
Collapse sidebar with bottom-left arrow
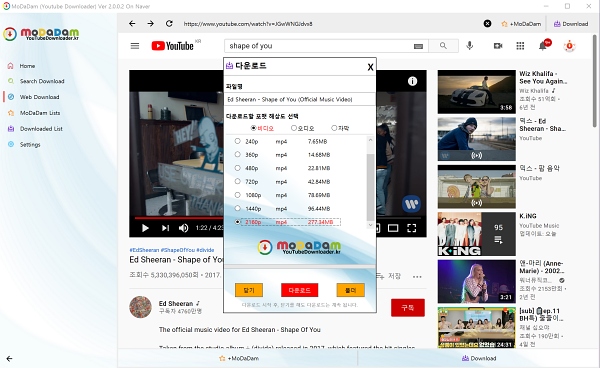pos(9,358)
